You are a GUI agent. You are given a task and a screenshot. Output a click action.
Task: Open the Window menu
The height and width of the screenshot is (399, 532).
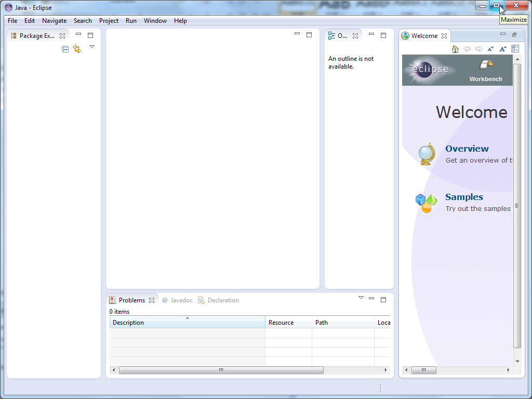(155, 21)
